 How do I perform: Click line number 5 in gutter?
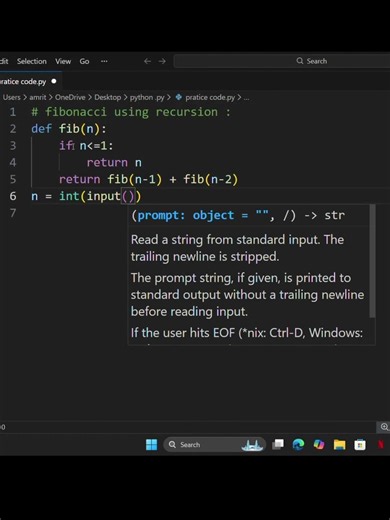click(13, 179)
